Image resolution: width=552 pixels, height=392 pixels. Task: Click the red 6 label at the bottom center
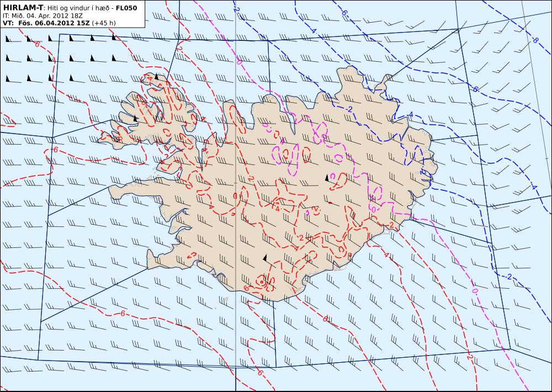(x=260, y=372)
